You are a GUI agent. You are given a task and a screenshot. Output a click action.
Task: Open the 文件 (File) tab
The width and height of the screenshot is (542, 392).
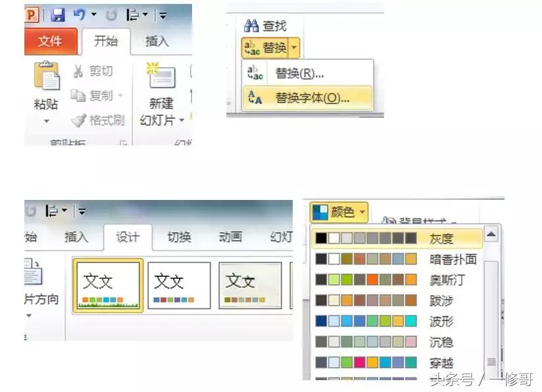point(49,41)
